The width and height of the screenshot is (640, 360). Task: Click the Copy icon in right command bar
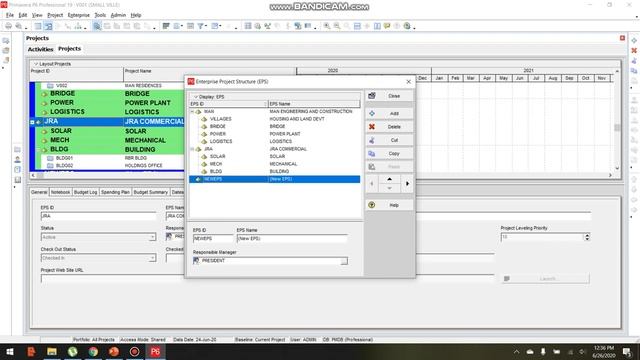tap(634, 71)
